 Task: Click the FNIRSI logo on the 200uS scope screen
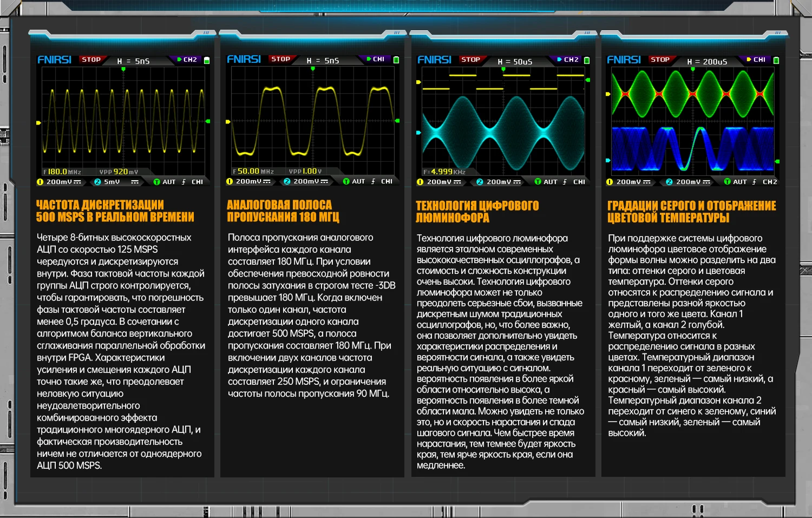point(624,60)
